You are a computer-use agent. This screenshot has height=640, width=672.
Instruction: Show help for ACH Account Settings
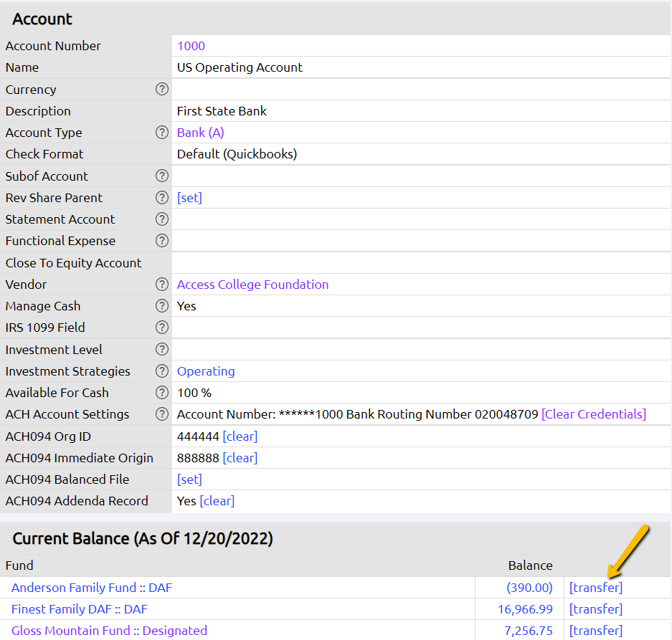click(x=162, y=414)
